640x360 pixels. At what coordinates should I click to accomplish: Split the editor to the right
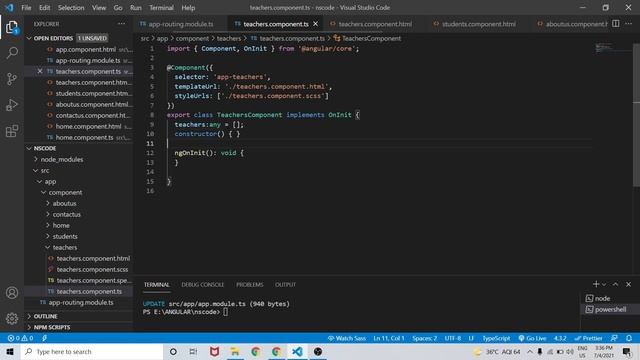pos(616,24)
